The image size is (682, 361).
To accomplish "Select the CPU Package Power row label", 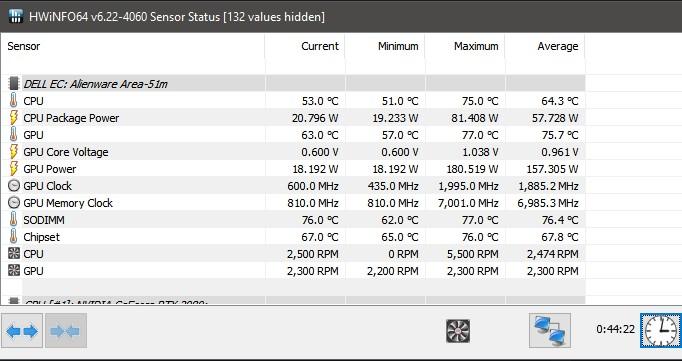I will coord(71,118).
